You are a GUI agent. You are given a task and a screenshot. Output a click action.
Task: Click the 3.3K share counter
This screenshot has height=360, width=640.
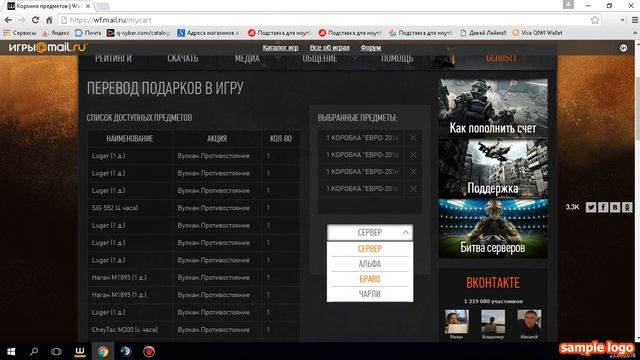(572, 207)
